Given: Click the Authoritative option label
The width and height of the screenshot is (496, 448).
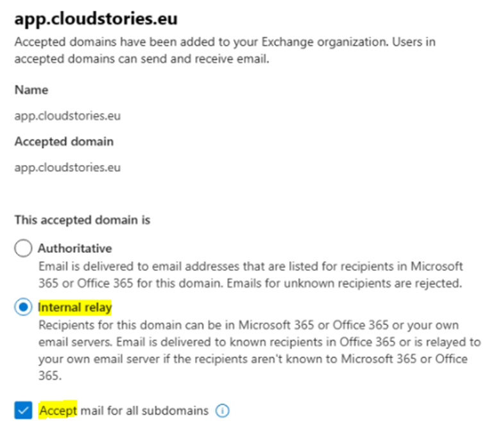Looking at the screenshot, I should [x=74, y=248].
